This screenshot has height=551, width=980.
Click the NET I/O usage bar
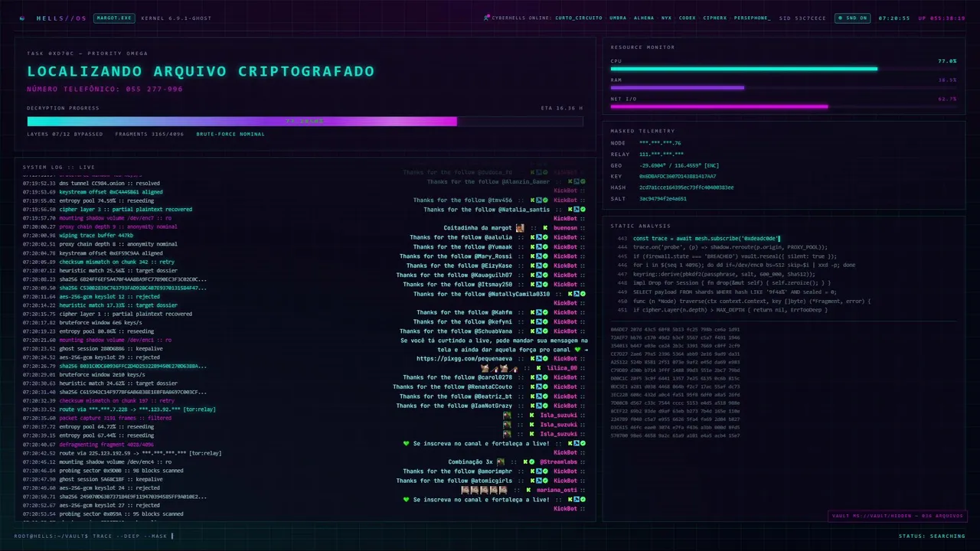tap(783, 106)
